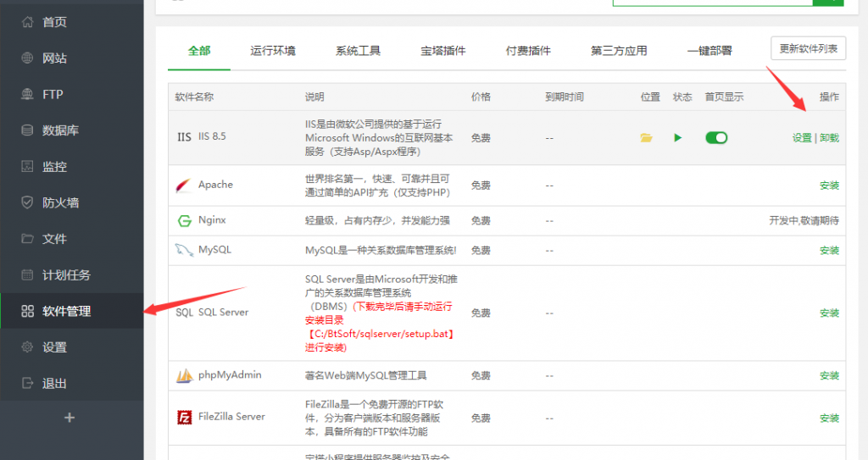Viewport: 868px width, 460px height.
Task: Click the 更新软件列表 button
Action: [x=808, y=49]
